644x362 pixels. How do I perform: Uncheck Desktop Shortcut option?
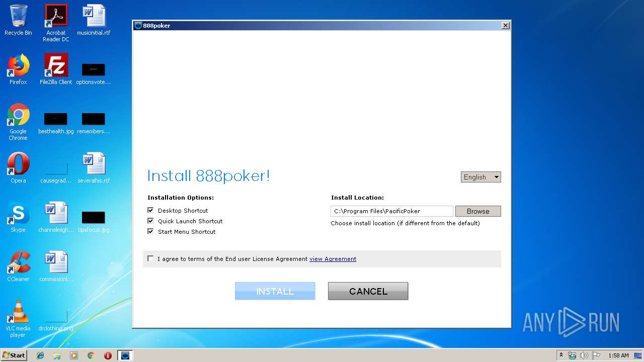(150, 210)
